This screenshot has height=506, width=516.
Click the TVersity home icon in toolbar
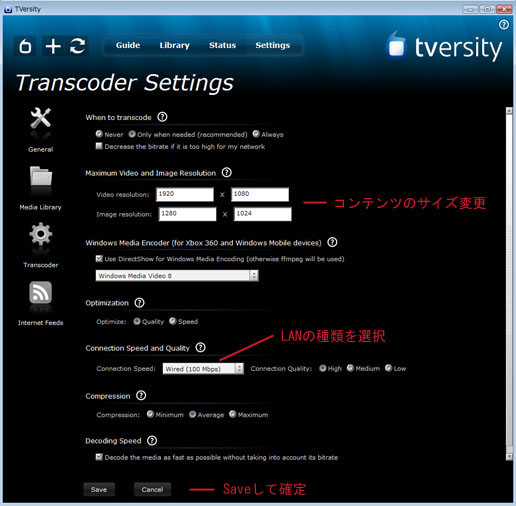tap(25, 46)
